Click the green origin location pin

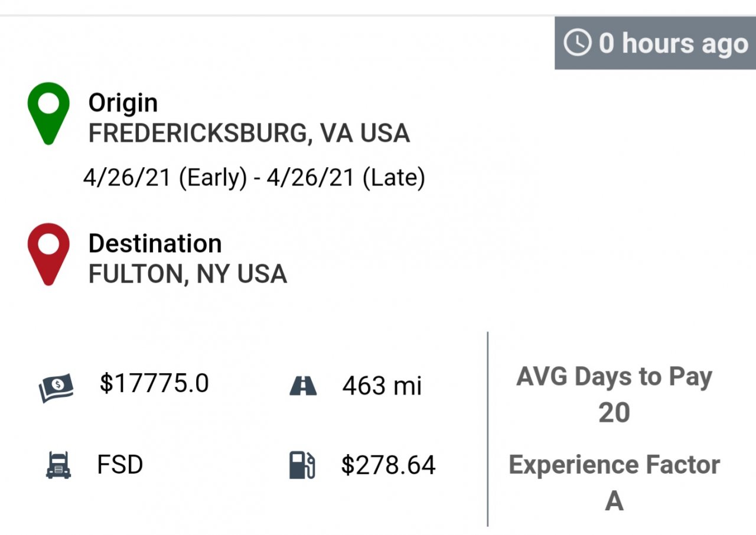pos(48,112)
